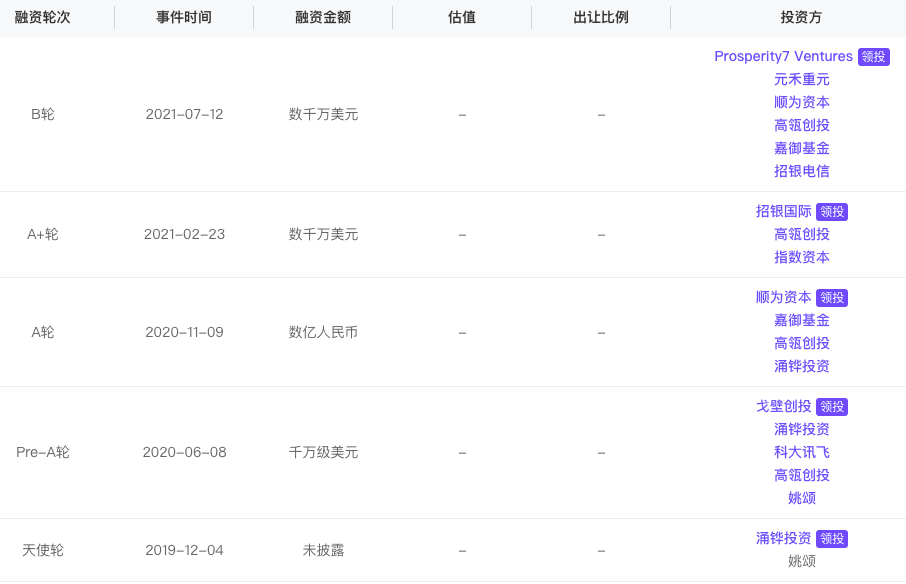
Task: Select 数千万美元 amount in B轮 row
Action: tap(323, 114)
